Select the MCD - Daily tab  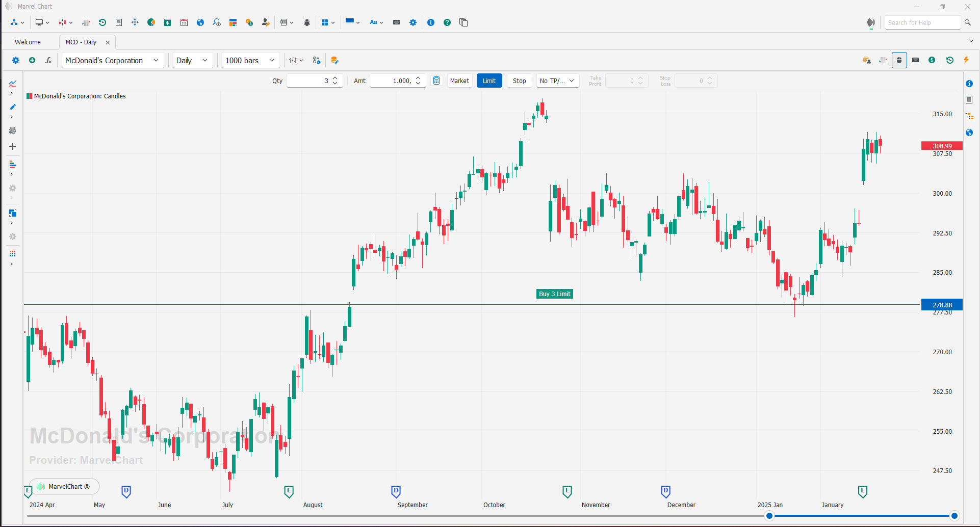click(x=81, y=42)
